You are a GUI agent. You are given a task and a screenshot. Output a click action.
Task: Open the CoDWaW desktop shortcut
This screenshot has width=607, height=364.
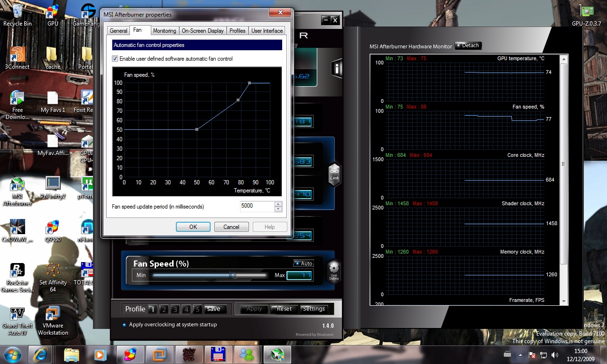[x=17, y=231]
